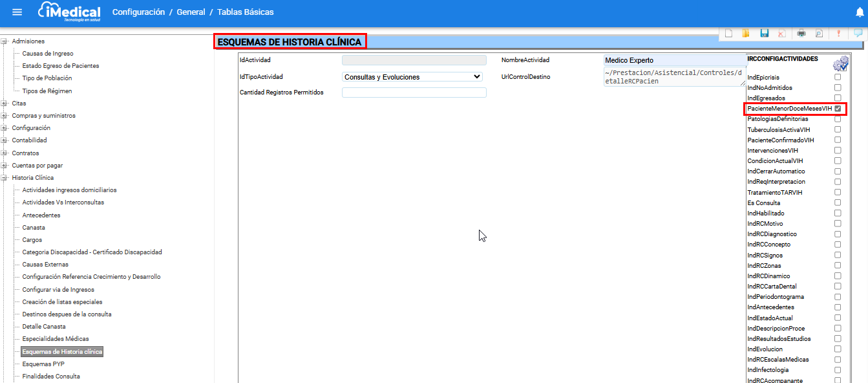Select Esquemas PYP in the sidebar

pyautogui.click(x=43, y=364)
